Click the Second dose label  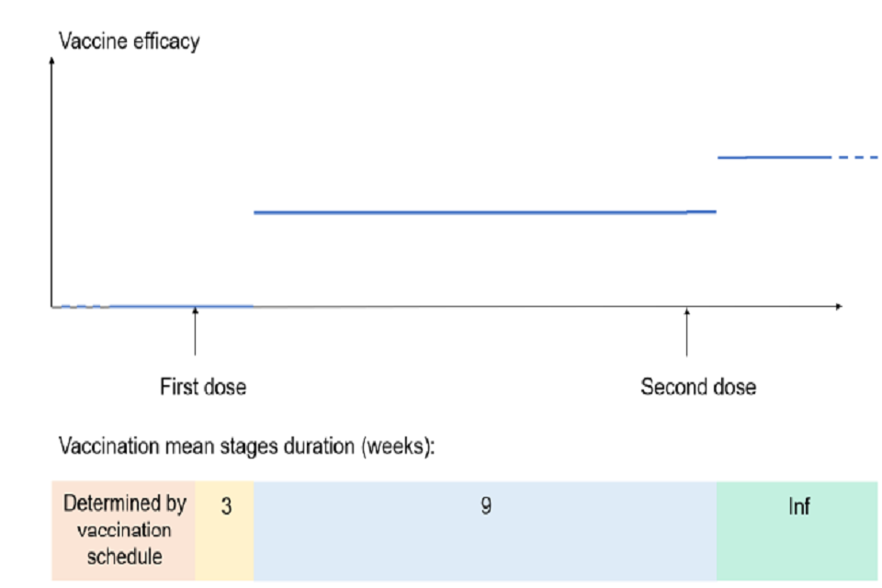[x=698, y=387]
